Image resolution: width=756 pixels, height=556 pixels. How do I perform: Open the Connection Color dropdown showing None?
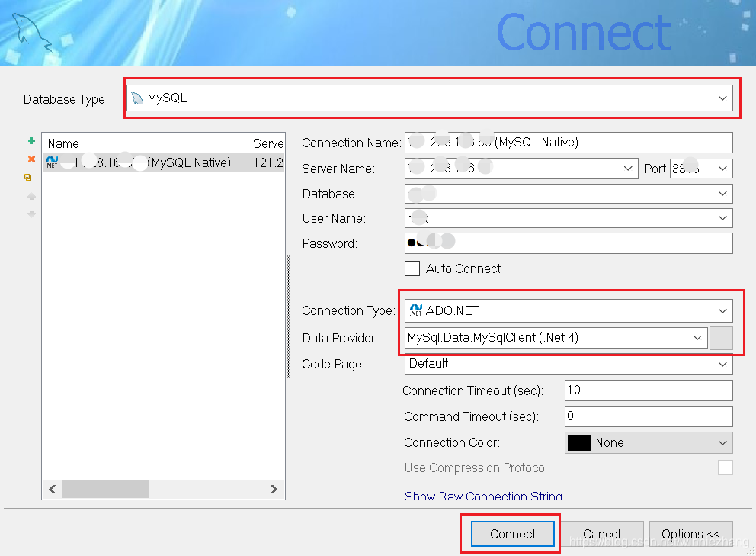click(649, 442)
